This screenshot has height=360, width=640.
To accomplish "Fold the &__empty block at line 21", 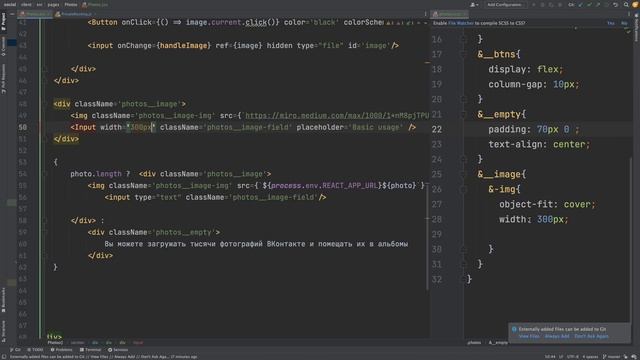I will click(x=463, y=114).
